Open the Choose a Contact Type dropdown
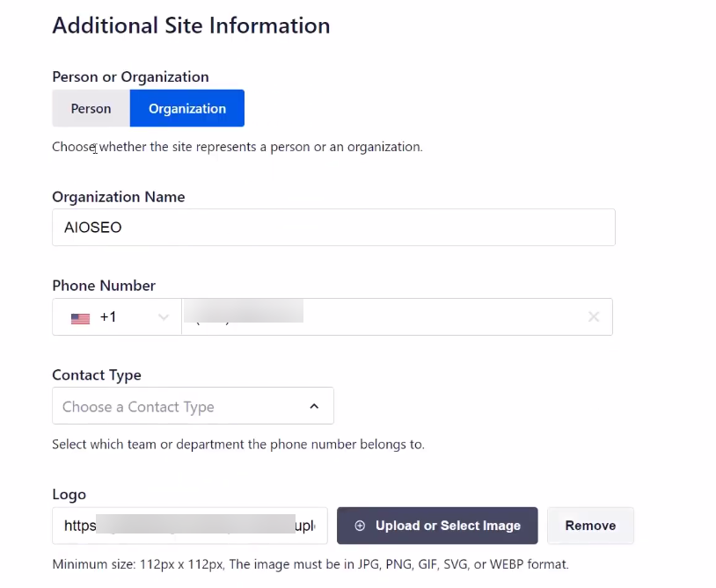This screenshot has width=716, height=588. tap(193, 406)
